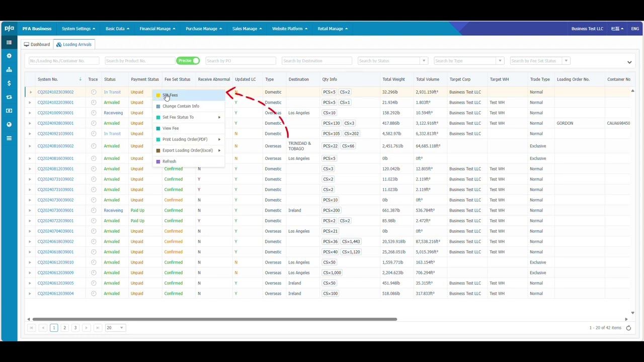
Task: Open the hamburger bars icon at the sidebar bottom
Action: [x=9, y=138]
